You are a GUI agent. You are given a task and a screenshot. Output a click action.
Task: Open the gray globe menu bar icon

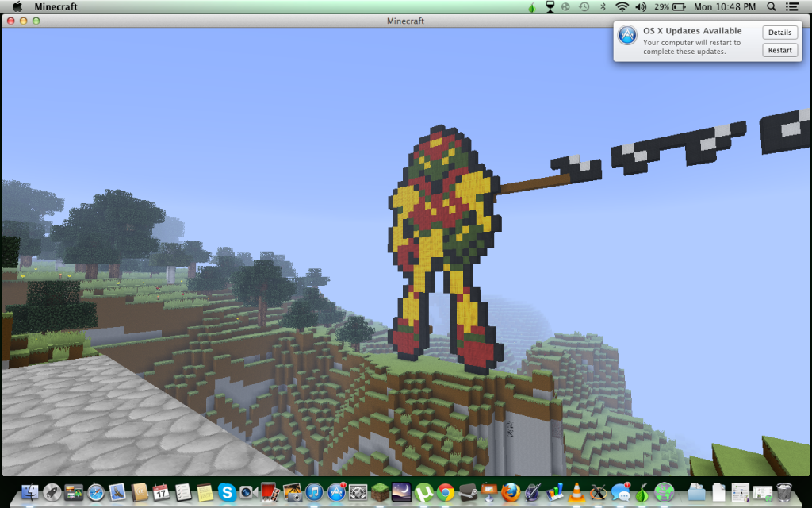(566, 6)
